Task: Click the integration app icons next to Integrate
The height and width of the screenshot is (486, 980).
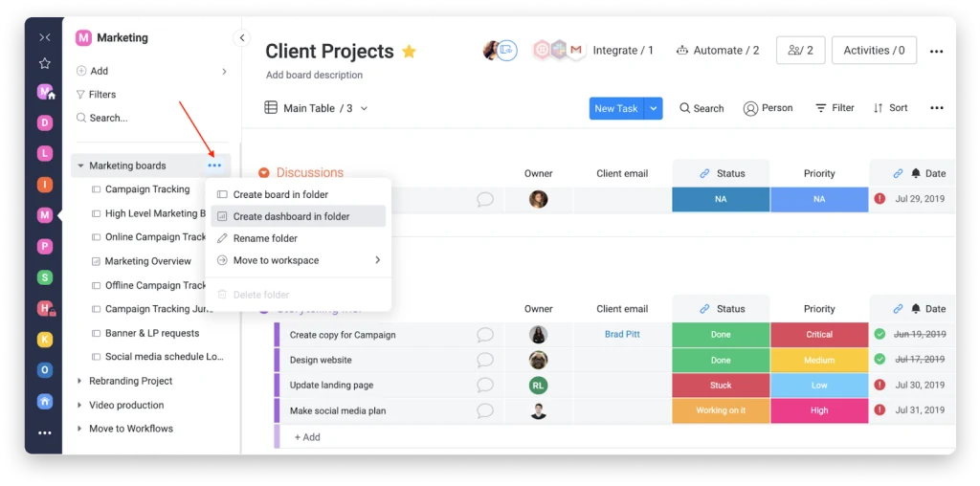Action: 559,50
